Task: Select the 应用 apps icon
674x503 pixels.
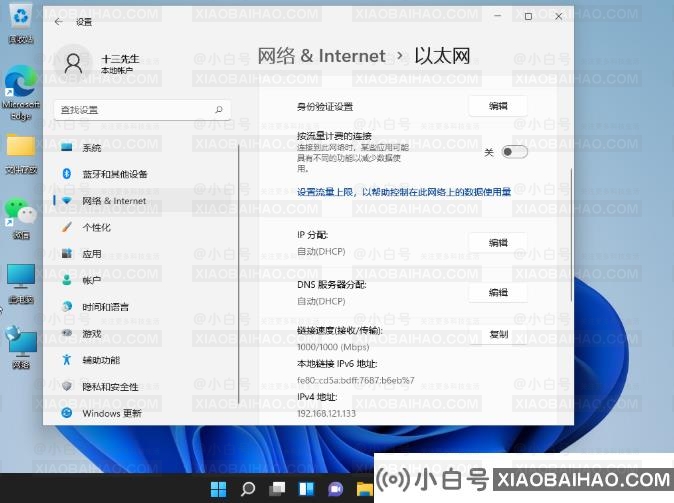Action: point(67,254)
